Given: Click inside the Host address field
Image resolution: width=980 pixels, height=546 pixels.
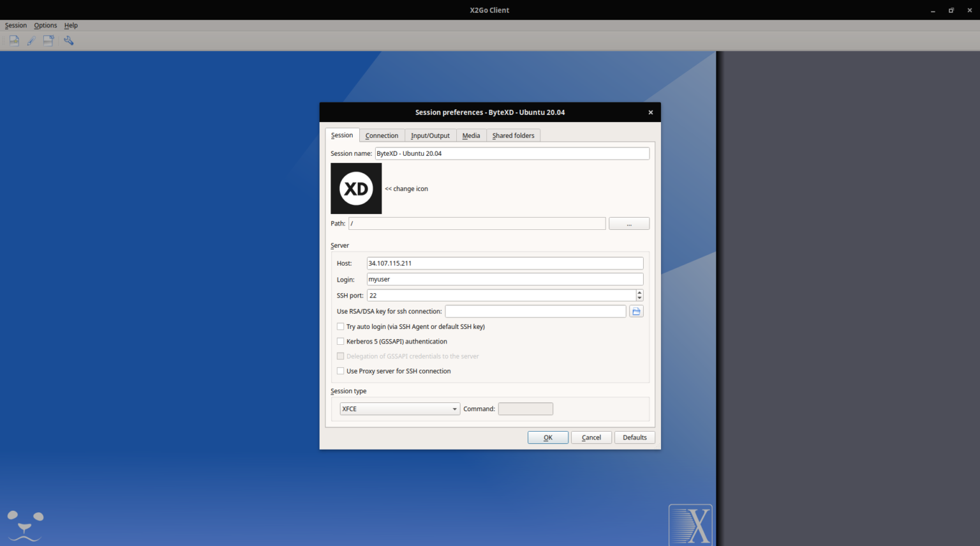Looking at the screenshot, I should point(504,263).
